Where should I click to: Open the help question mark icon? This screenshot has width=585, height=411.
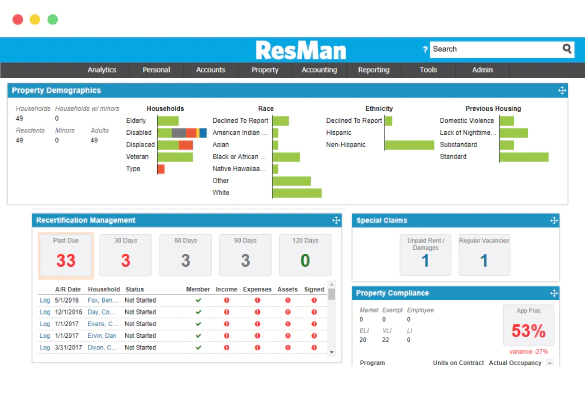point(425,49)
